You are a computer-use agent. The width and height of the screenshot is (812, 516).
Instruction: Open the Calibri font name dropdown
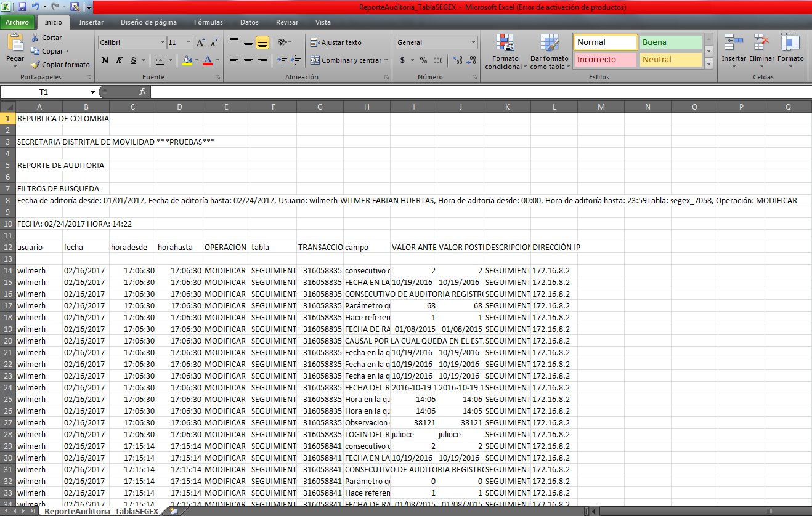tap(163, 42)
